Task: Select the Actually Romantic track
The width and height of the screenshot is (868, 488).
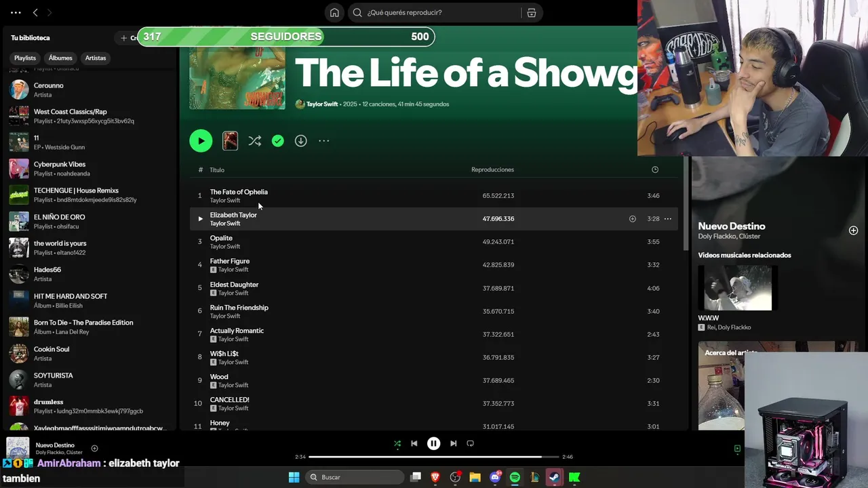Action: [434, 334]
